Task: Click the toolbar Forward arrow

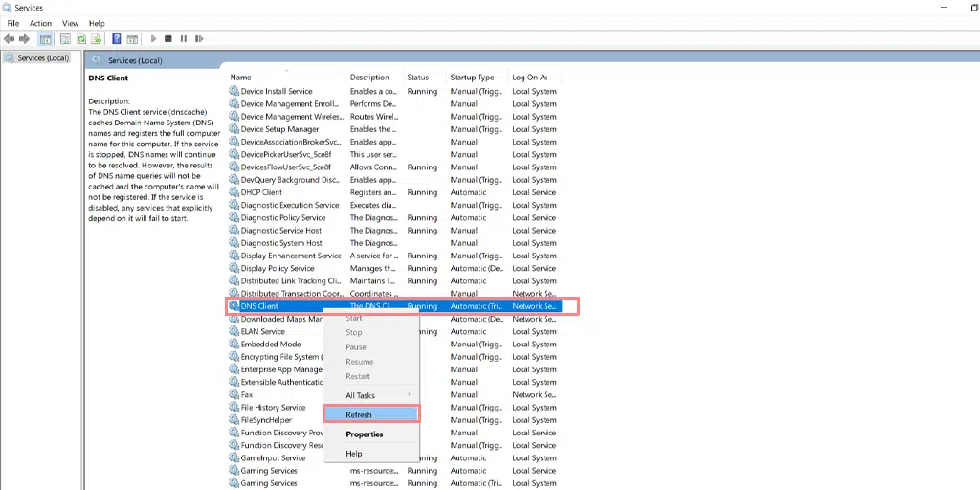Action: [24, 38]
